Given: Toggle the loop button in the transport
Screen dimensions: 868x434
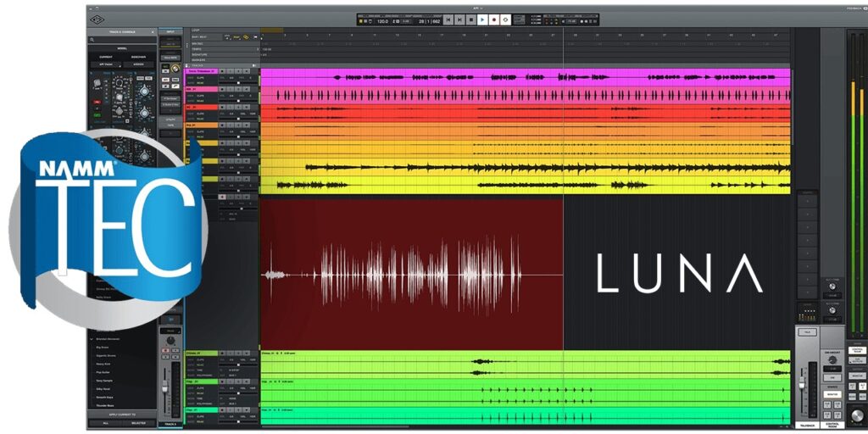Looking at the screenshot, I should click(505, 20).
